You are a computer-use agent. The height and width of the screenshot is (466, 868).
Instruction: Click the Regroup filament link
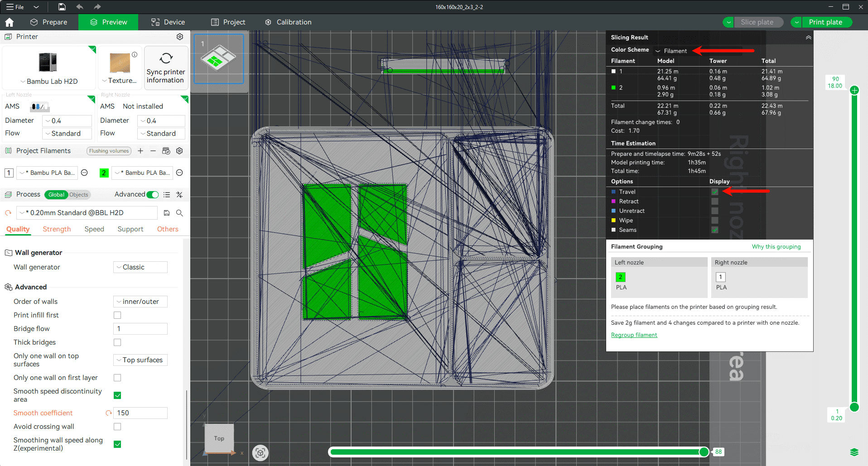point(634,335)
